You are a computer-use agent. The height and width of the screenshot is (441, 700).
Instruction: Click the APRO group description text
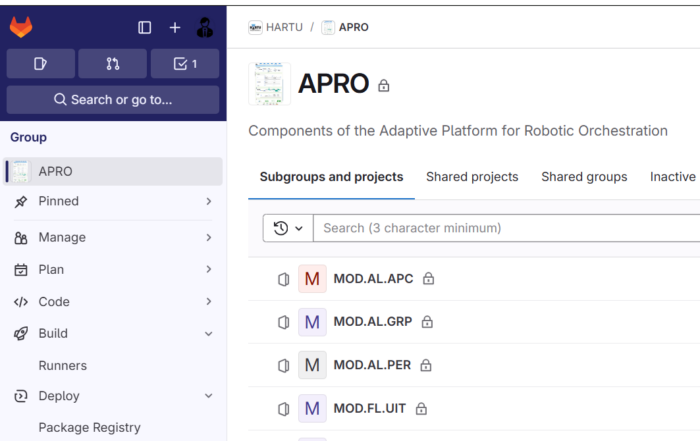tap(458, 131)
